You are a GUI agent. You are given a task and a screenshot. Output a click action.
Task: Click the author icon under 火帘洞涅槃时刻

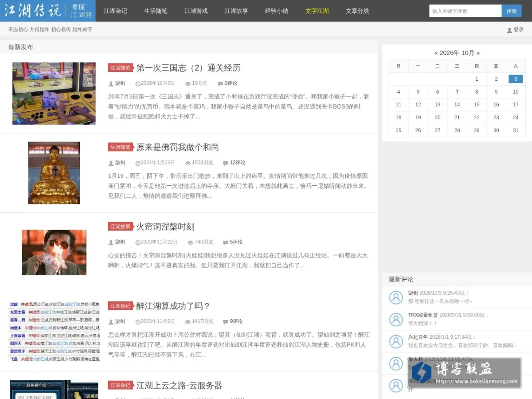pos(111,242)
